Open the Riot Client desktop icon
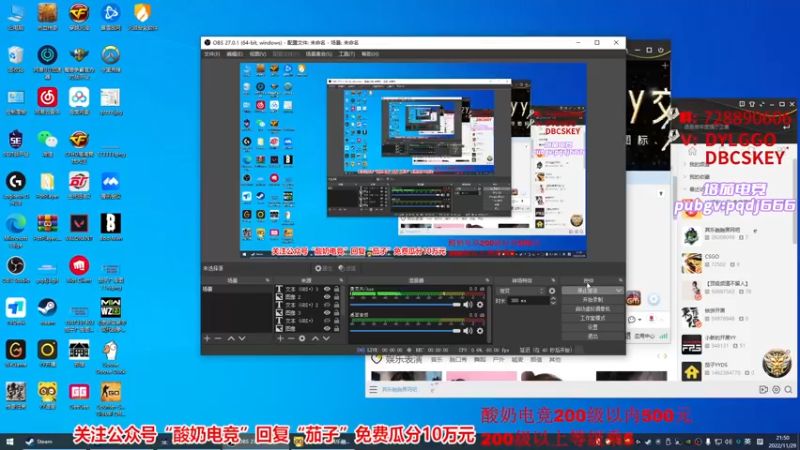This screenshot has height=450, width=800. point(79,269)
